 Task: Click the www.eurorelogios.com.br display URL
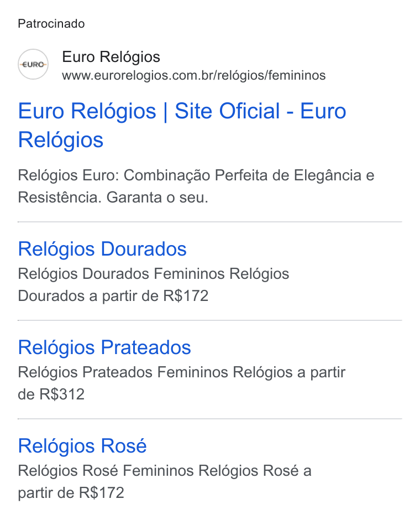click(194, 75)
